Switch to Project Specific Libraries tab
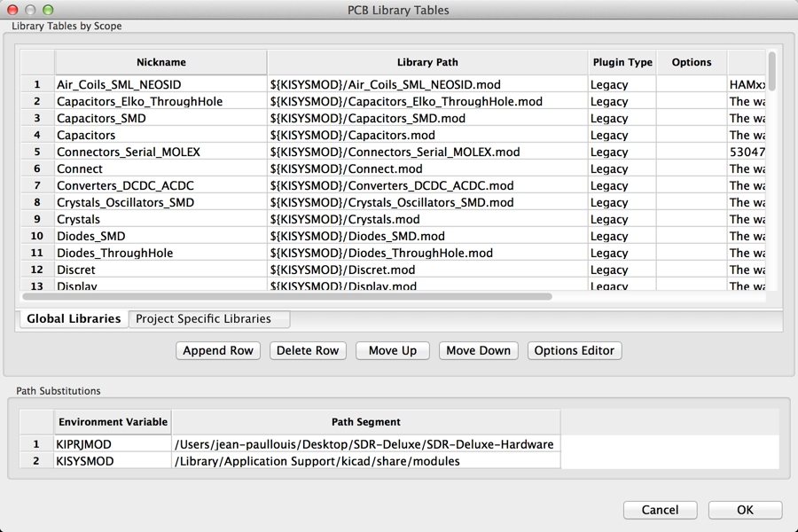This screenshot has width=798, height=532. click(209, 319)
